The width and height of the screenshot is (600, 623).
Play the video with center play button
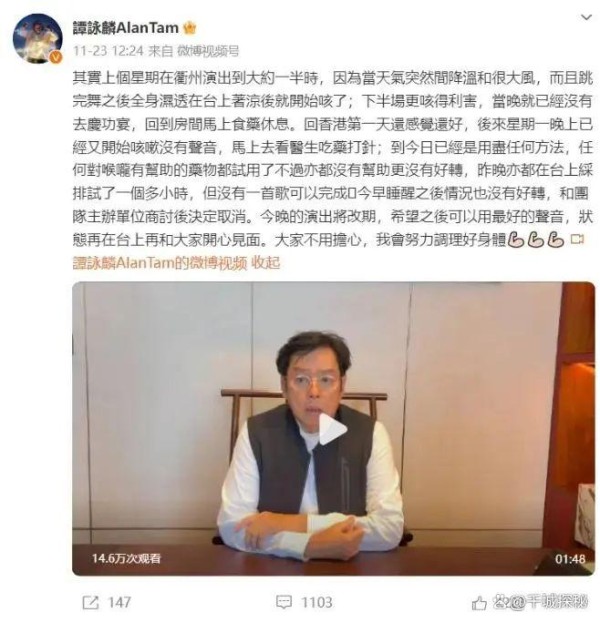coord(332,429)
